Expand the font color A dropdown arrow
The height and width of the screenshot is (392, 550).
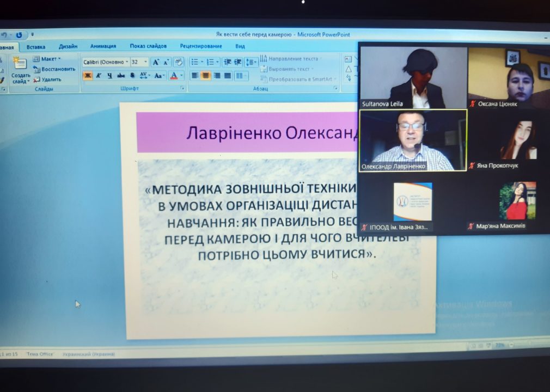point(181,75)
